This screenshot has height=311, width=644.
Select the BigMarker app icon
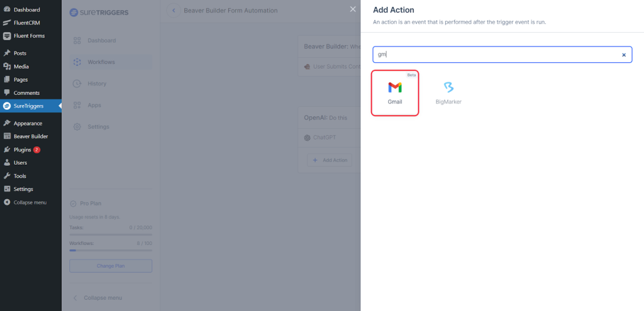click(448, 93)
